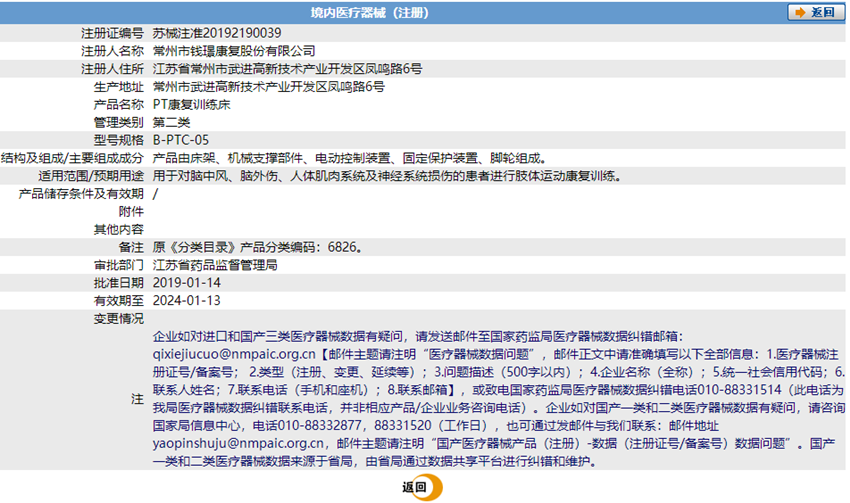Click the 审批部门 label
850x503 pixels.
[x=119, y=266]
